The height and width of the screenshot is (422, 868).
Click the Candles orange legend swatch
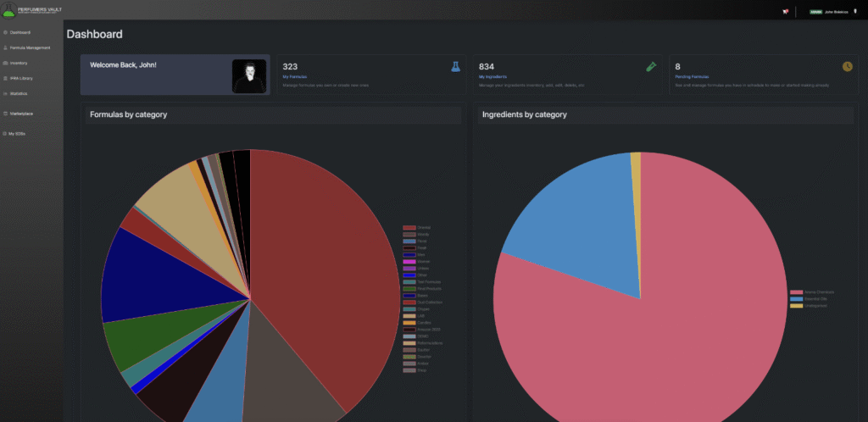point(409,323)
